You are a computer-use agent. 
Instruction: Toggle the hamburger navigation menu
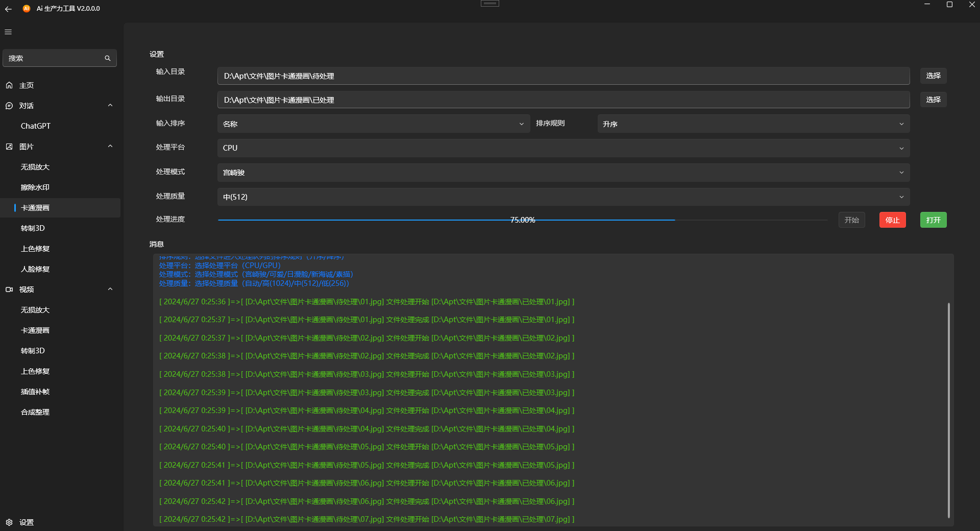[x=8, y=32]
